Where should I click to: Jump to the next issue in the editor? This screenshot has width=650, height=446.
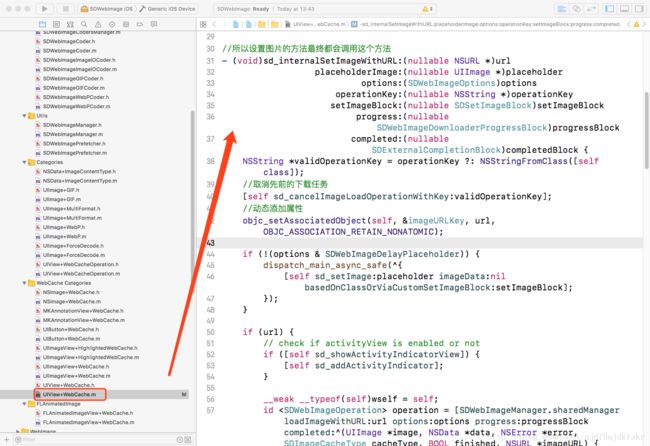point(645,24)
